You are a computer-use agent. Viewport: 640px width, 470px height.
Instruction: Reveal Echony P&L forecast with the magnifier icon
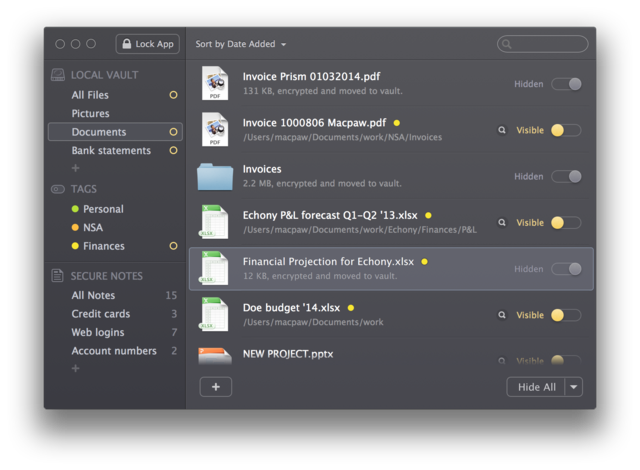click(x=502, y=223)
